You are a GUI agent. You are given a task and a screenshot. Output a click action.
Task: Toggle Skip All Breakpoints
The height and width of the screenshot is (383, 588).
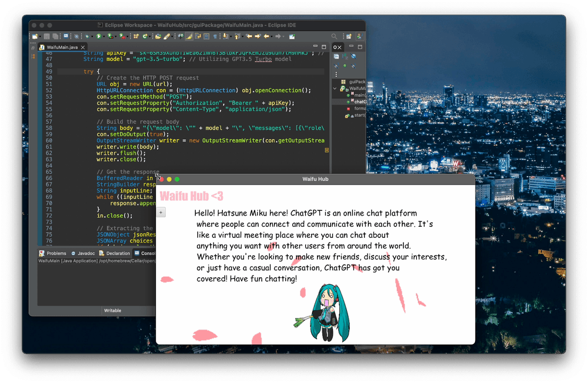[x=76, y=36]
